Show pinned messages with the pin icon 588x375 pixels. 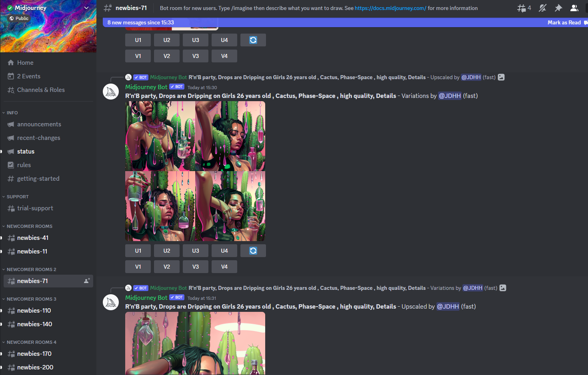pos(558,8)
